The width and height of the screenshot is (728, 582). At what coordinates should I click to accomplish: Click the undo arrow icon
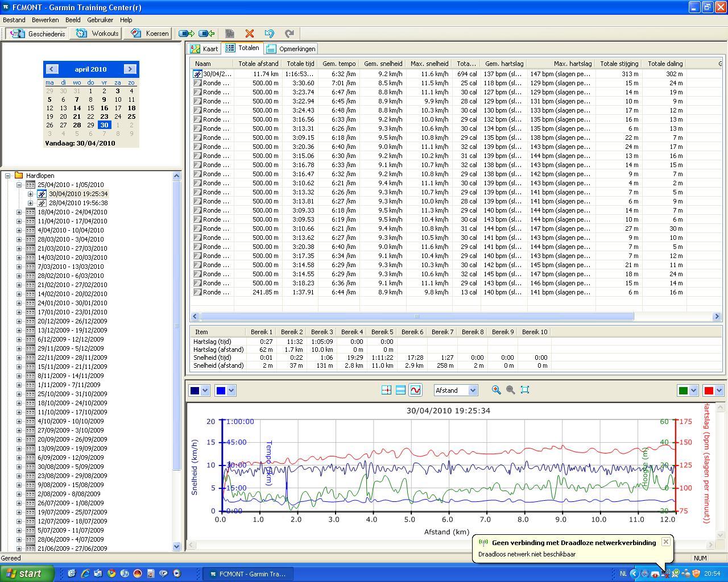pyautogui.click(x=269, y=34)
